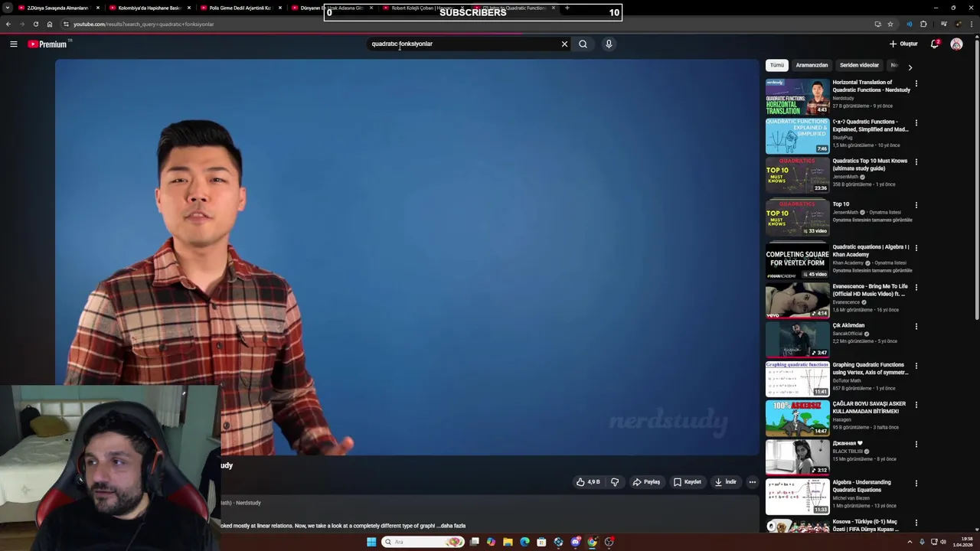This screenshot has height=551, width=980.
Task: Expand description with ...daha fazla
Action: tap(451, 526)
